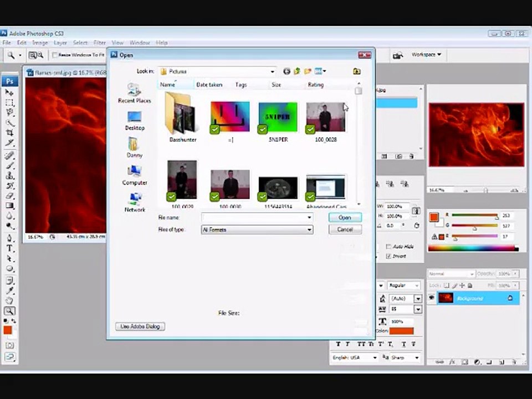Click the red R color slider
Image resolution: width=532 pixels, height=399 pixels.
(474, 215)
